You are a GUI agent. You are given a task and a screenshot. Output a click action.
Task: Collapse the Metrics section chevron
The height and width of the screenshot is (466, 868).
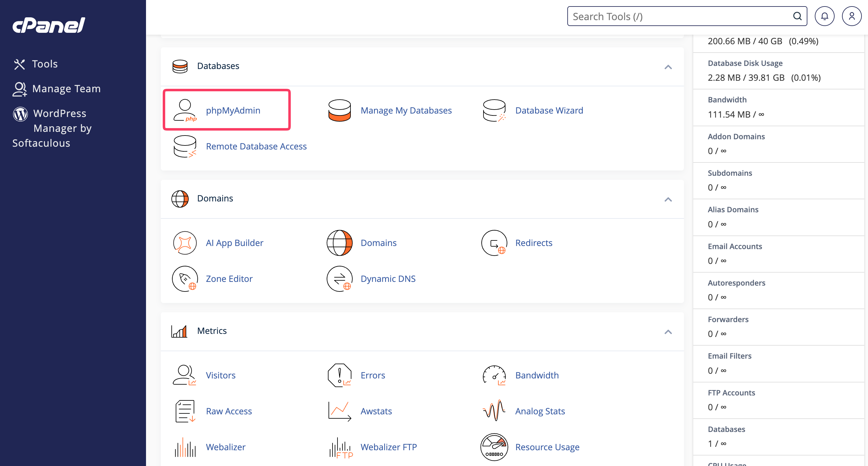pos(668,332)
